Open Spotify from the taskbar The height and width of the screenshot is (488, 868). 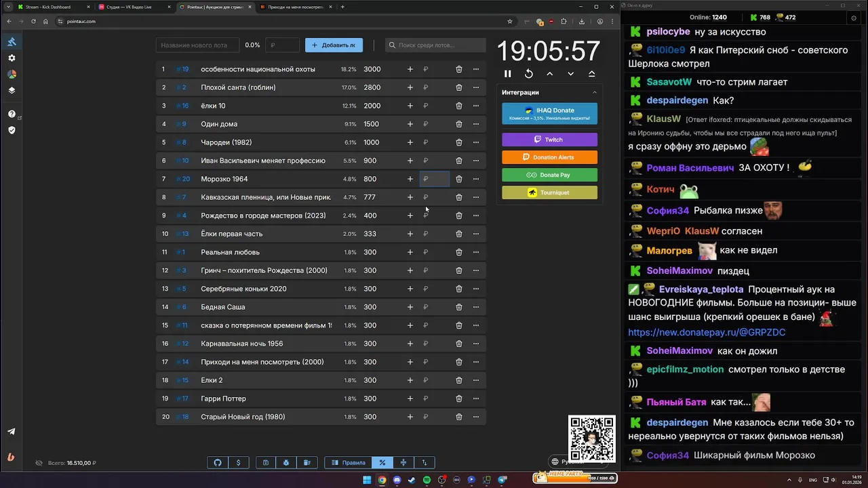click(x=427, y=480)
